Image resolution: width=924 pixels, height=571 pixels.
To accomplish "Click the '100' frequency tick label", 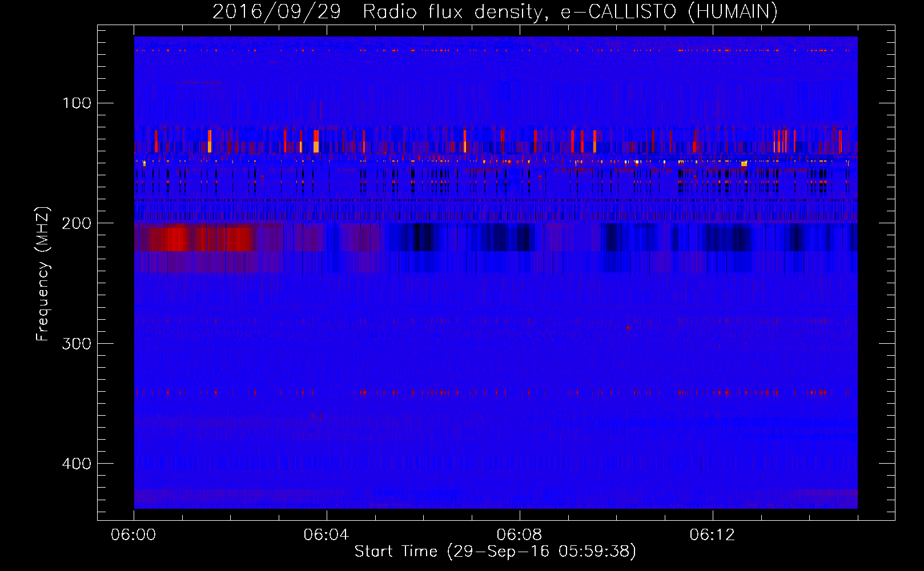I will (x=77, y=103).
